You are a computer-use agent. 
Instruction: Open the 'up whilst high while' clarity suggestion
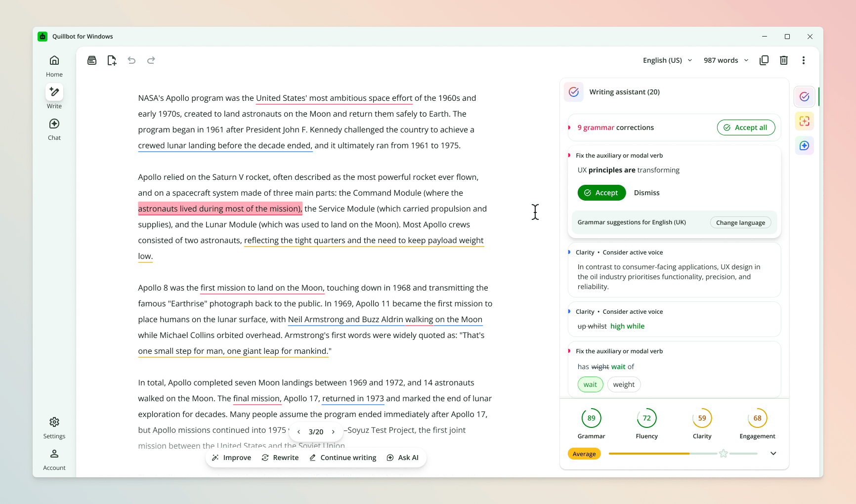(x=675, y=320)
